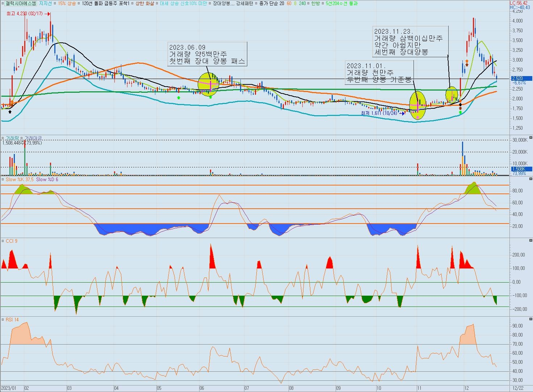
Task: Click the square marker before 거래량 legend
Action: pyautogui.click(x=3, y=138)
